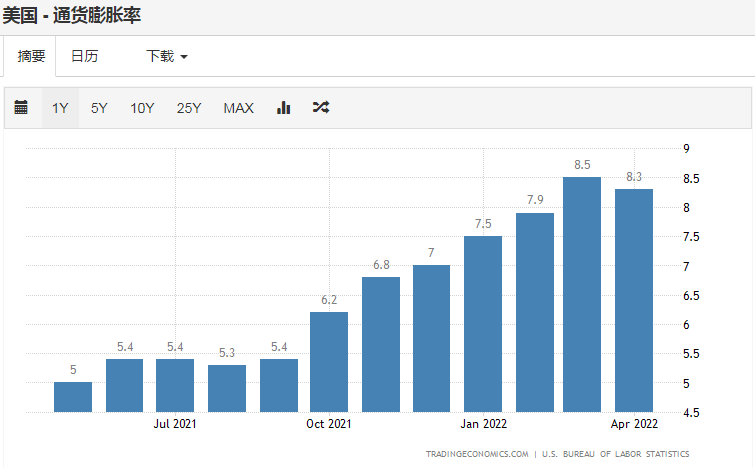The image size is (755, 467).
Task: Switch to the 摘要 tab
Action: click(x=31, y=56)
